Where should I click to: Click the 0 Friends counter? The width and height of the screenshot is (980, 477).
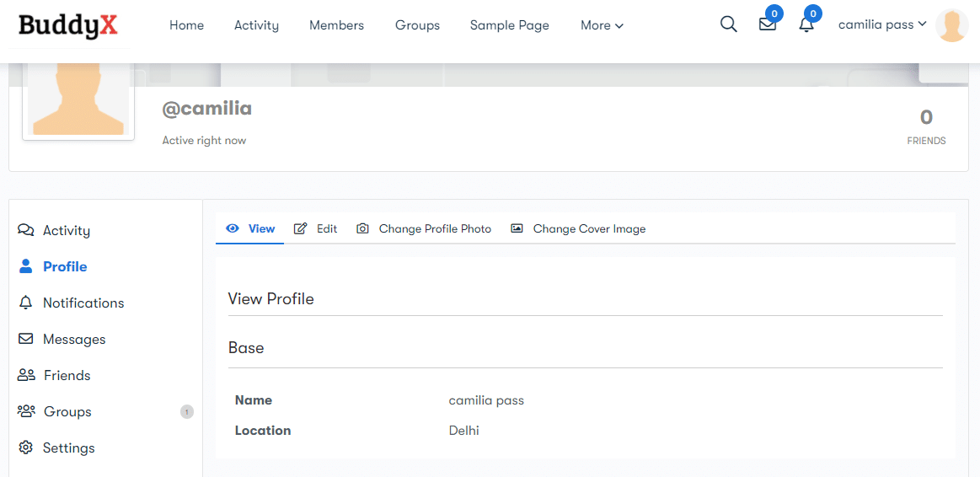(926, 127)
